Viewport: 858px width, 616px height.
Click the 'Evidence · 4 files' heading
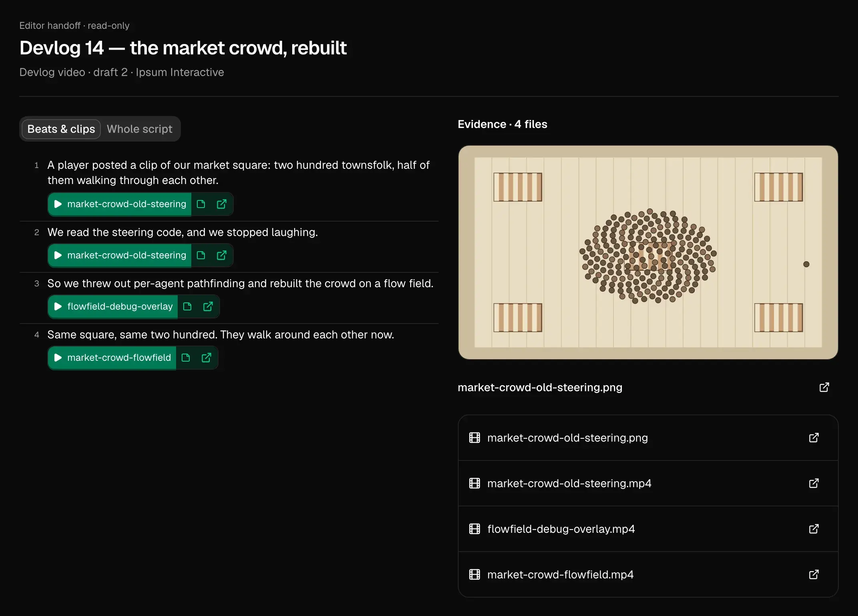click(502, 124)
